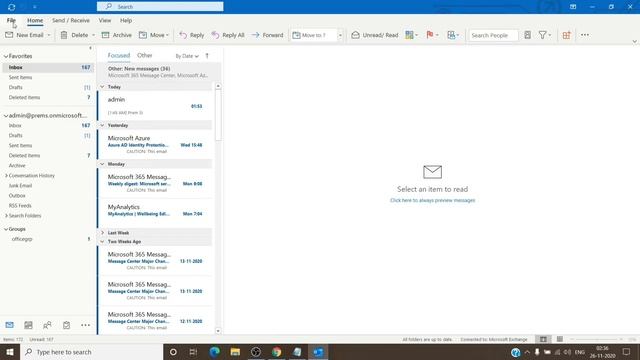Viewport: 640px width, 360px height.
Task: Select Reading view button in status bar
Action: point(560,339)
